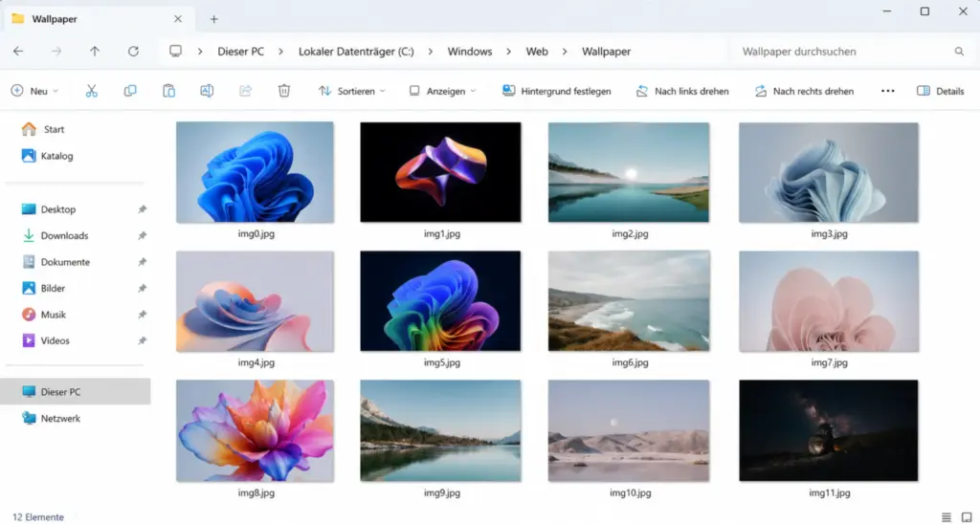Open the three-dot more options menu
The width and height of the screenshot is (980, 524).
click(x=887, y=91)
